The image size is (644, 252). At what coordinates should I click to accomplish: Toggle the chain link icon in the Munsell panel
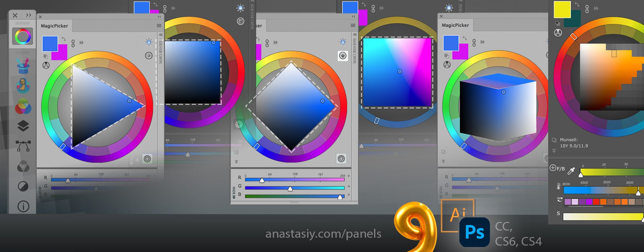(x=587, y=9)
